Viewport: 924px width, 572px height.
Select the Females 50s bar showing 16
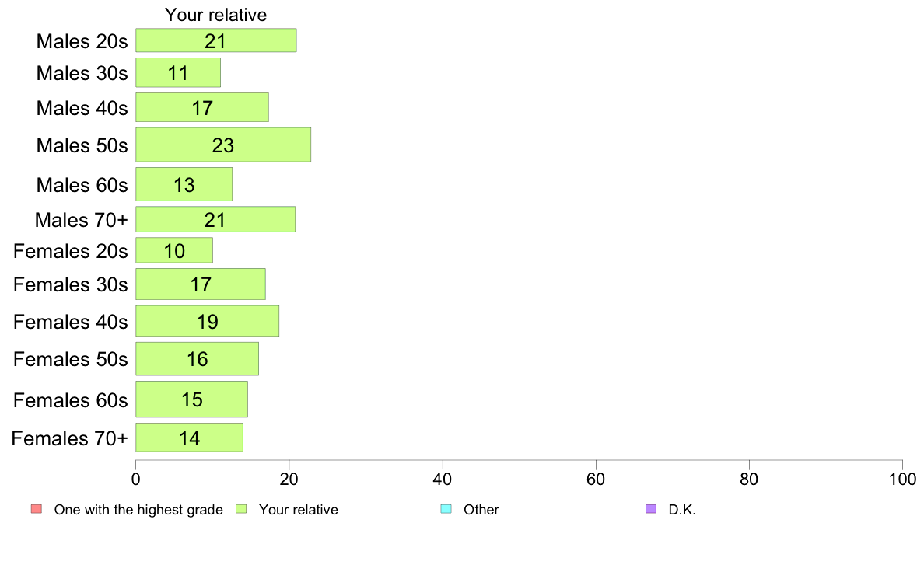(x=198, y=359)
